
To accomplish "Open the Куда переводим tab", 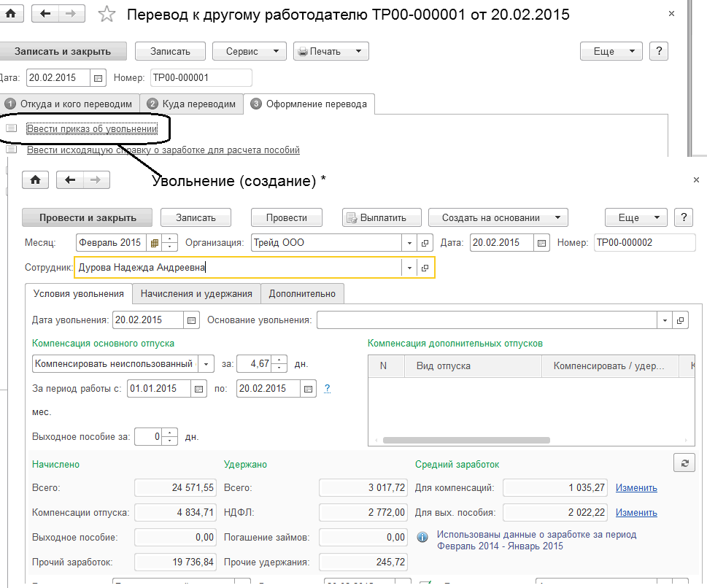I will pyautogui.click(x=193, y=104).
